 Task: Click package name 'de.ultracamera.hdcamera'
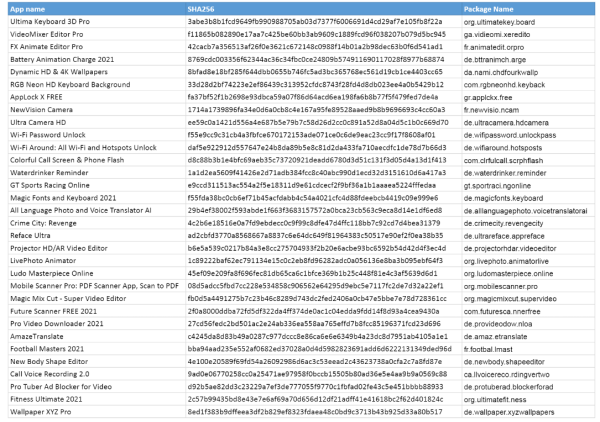[x=506, y=123]
